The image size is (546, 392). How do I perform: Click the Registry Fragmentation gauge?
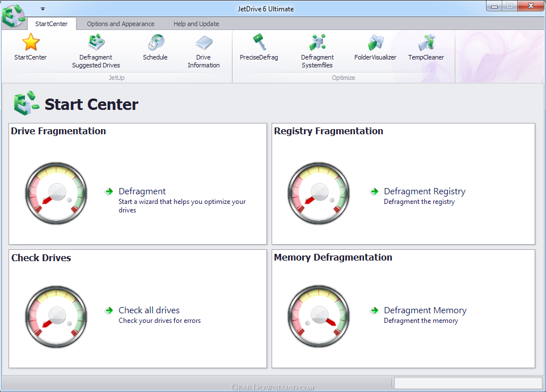click(x=319, y=193)
